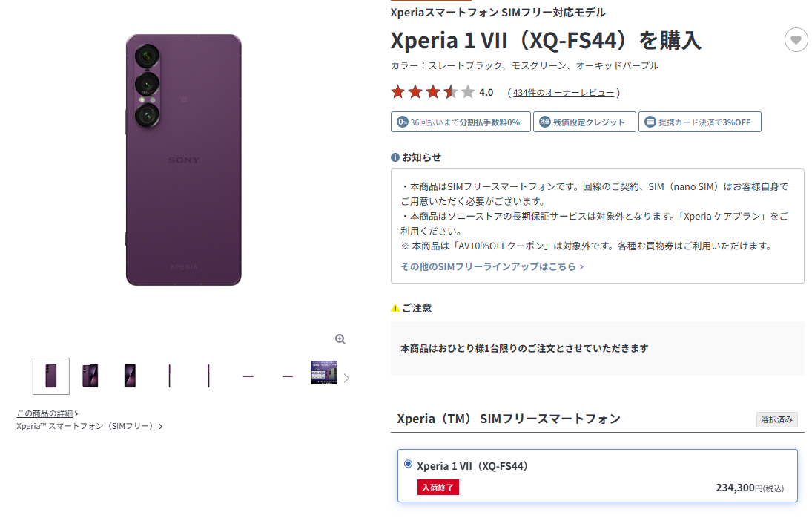812x521 pixels.
Task: Click the 0% installment fee badge
Action: coord(461,122)
